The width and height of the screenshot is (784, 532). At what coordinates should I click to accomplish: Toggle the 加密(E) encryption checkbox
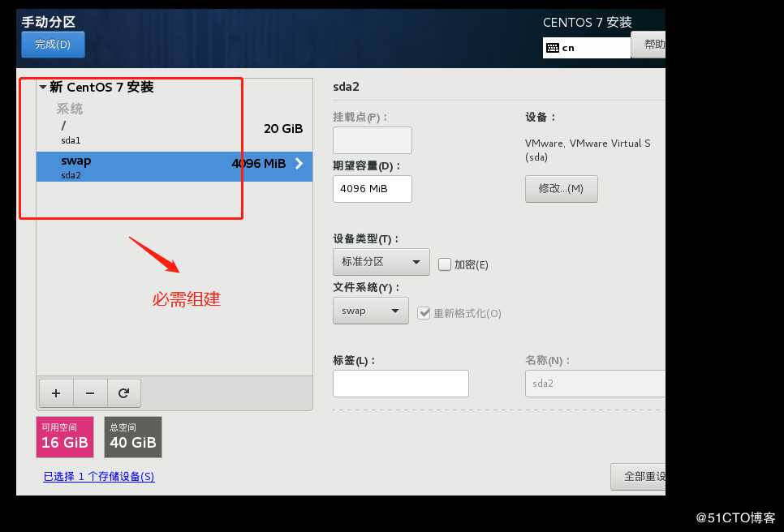pyautogui.click(x=445, y=264)
